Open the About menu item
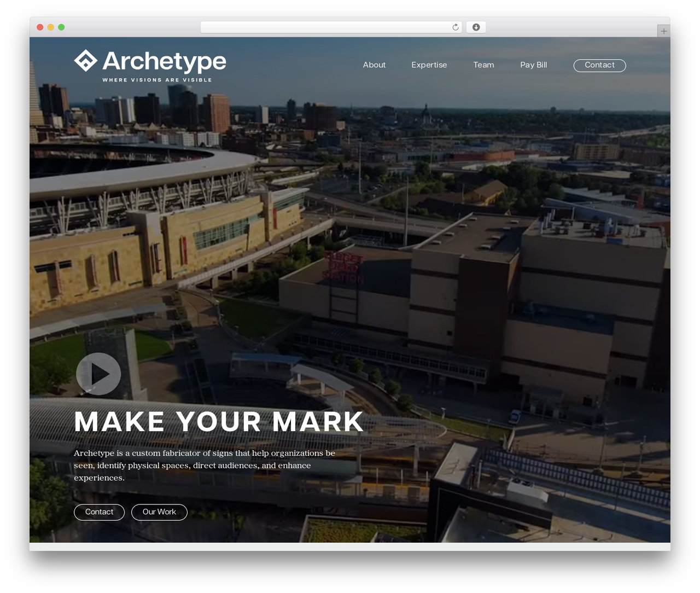700x593 pixels. click(x=374, y=65)
